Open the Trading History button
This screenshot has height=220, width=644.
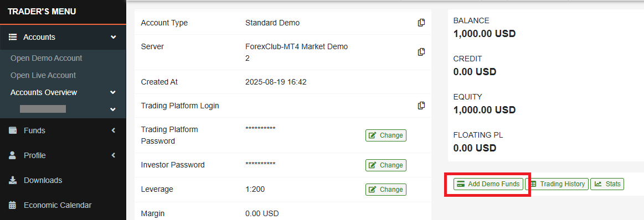pos(557,184)
